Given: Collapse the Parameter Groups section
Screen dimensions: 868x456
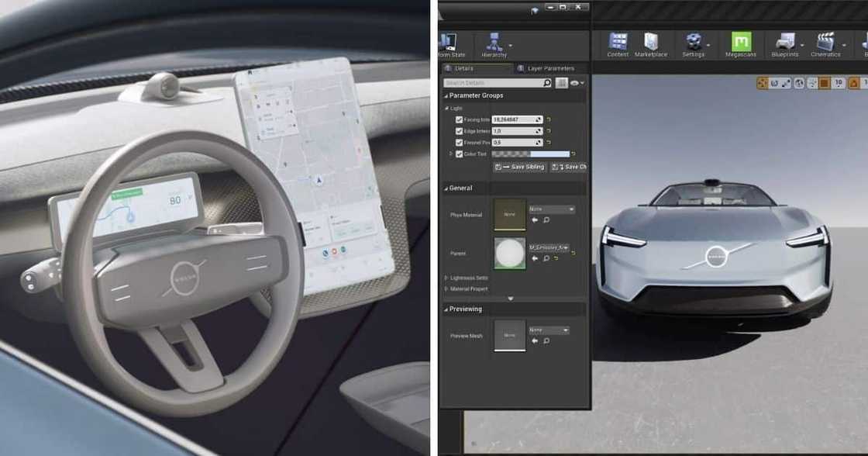Looking at the screenshot, I should tap(446, 95).
